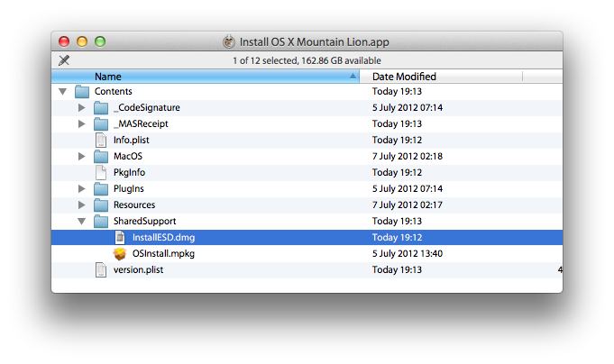This screenshot has height=364, width=614.
Task: Zoom the window with the green button
Action: [100, 41]
